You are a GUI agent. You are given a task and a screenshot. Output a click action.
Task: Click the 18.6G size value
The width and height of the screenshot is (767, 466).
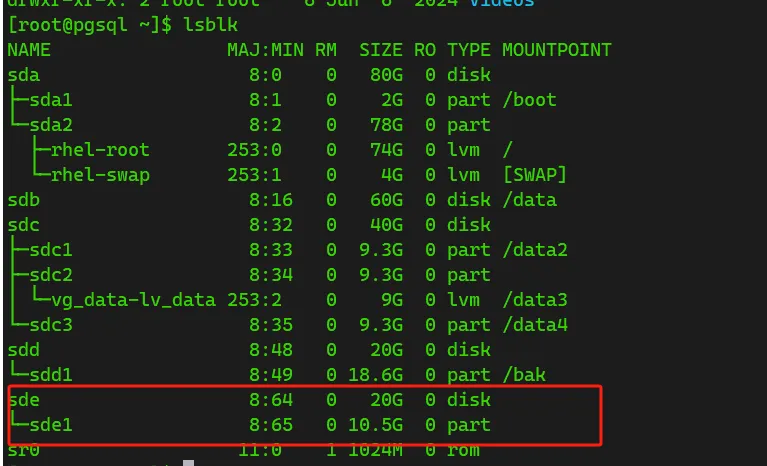coord(376,375)
